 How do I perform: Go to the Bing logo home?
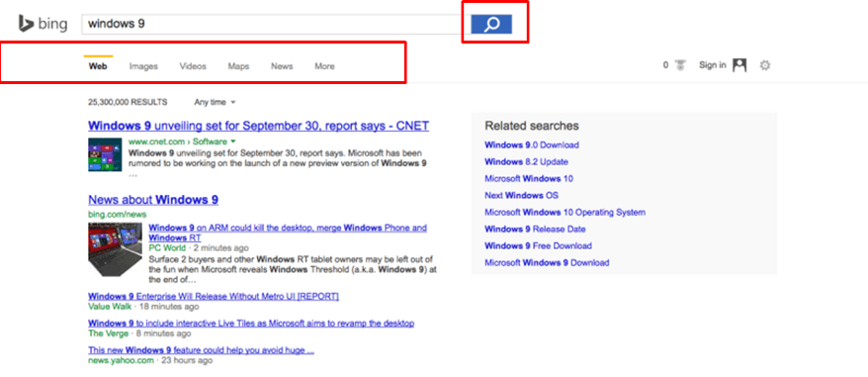click(x=43, y=24)
